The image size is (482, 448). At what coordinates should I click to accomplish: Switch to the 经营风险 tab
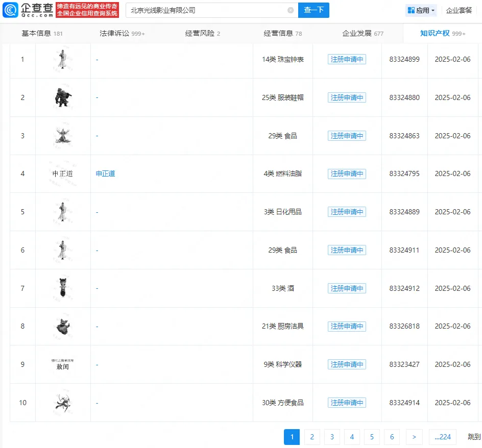pyautogui.click(x=203, y=33)
